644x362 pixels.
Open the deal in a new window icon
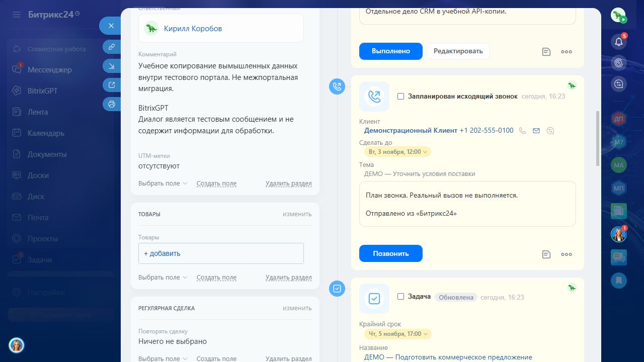pyautogui.click(x=112, y=85)
